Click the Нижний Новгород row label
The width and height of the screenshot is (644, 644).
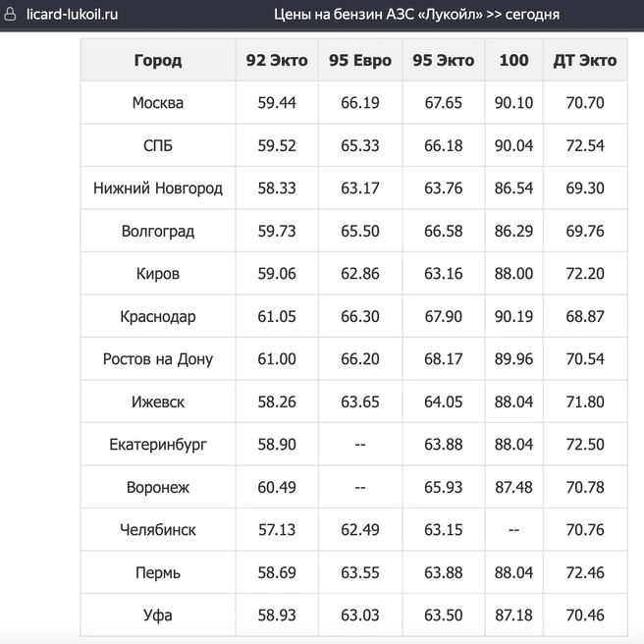coord(158,188)
